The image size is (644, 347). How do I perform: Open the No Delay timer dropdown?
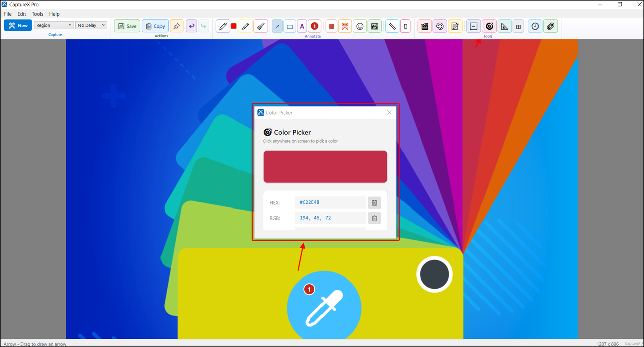tap(91, 25)
